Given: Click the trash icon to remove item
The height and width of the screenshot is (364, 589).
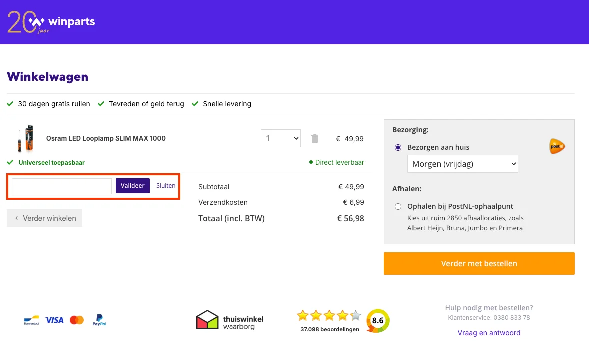Looking at the screenshot, I should (x=315, y=138).
